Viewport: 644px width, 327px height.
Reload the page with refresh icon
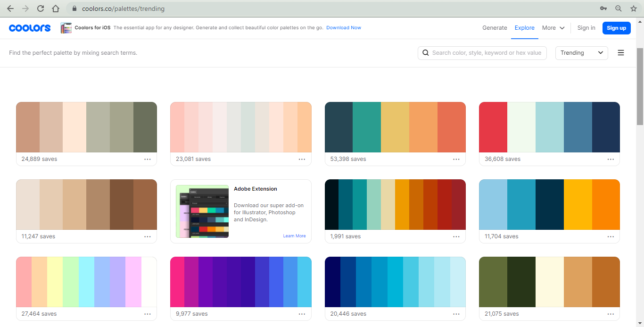coord(41,8)
